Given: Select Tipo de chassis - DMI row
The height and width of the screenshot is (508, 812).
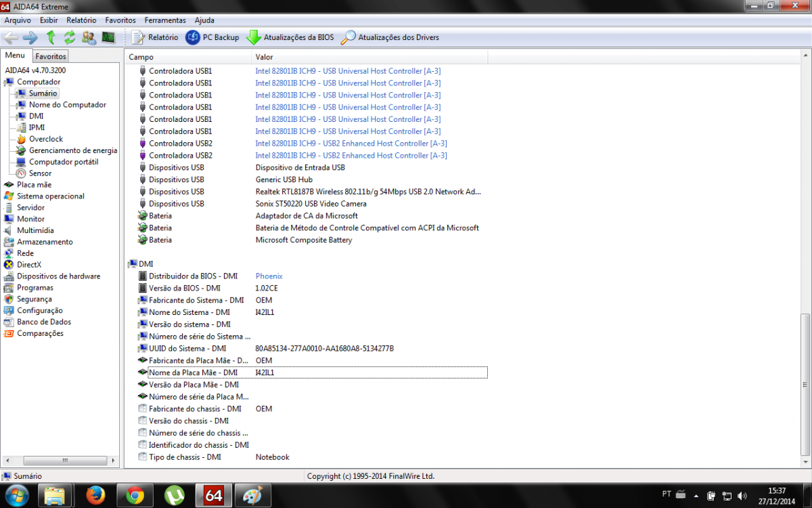Looking at the screenshot, I should [312, 457].
